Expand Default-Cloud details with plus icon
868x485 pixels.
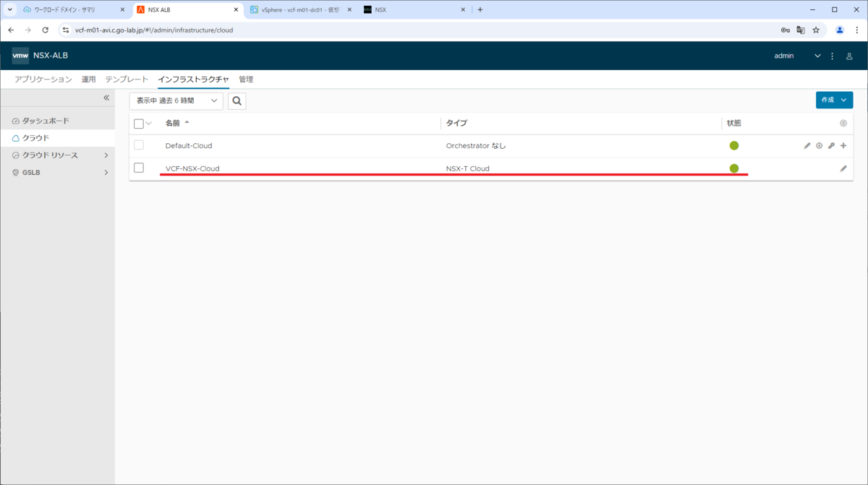point(843,145)
